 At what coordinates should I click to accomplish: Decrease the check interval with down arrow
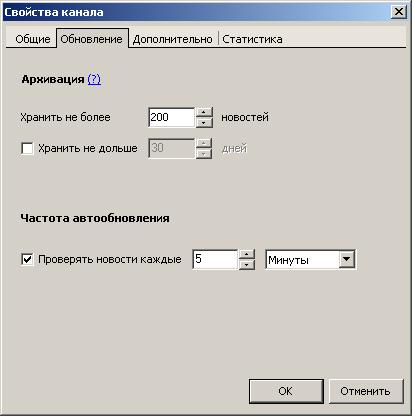247,264
